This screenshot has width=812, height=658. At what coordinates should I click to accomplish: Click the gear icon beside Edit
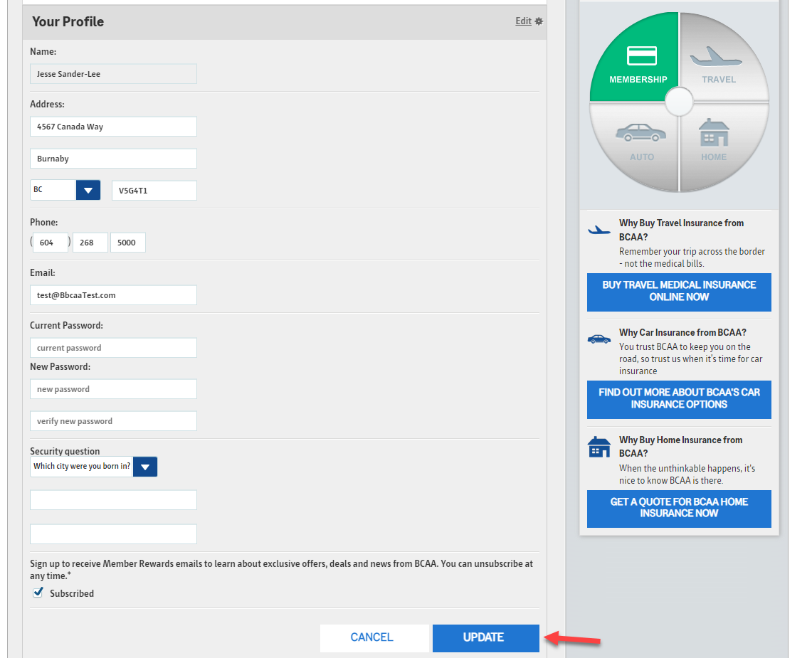(539, 21)
